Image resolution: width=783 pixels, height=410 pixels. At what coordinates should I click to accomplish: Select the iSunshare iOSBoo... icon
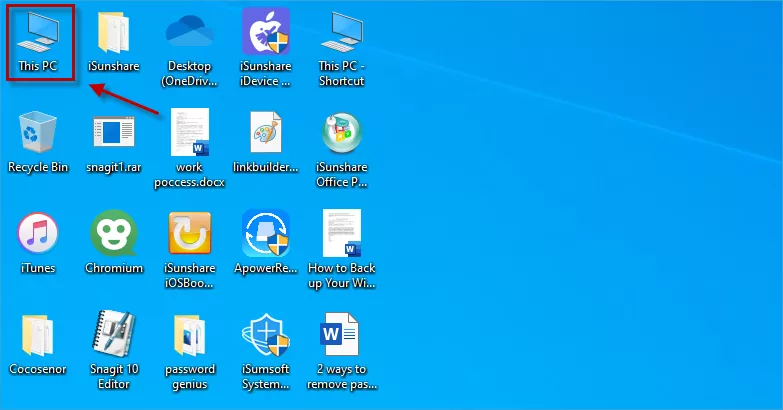click(x=190, y=233)
